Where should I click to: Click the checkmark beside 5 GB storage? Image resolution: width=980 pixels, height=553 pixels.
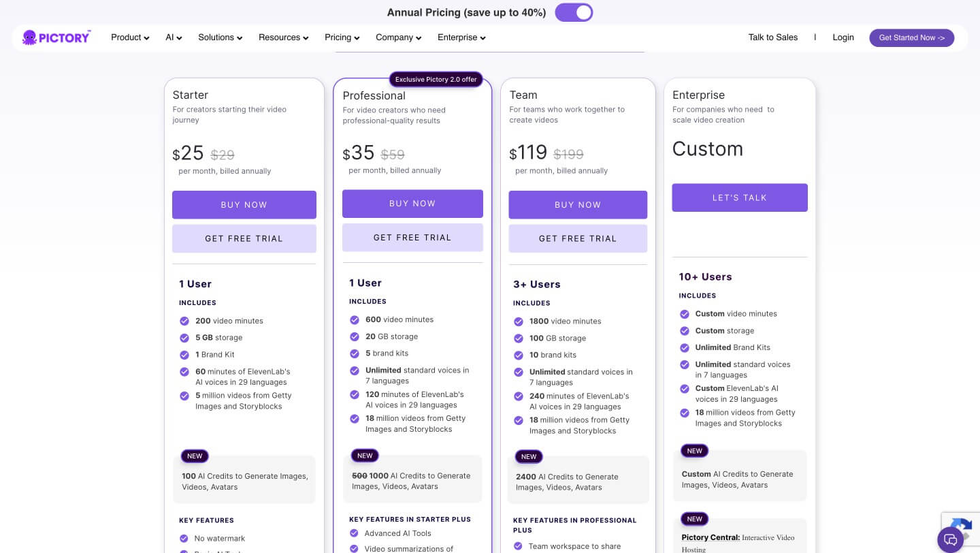[184, 338]
